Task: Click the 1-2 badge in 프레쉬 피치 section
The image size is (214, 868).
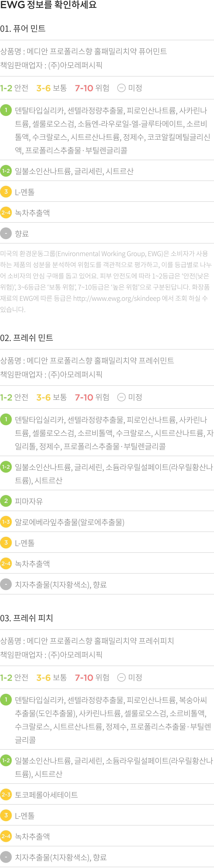Action: (x=6, y=760)
